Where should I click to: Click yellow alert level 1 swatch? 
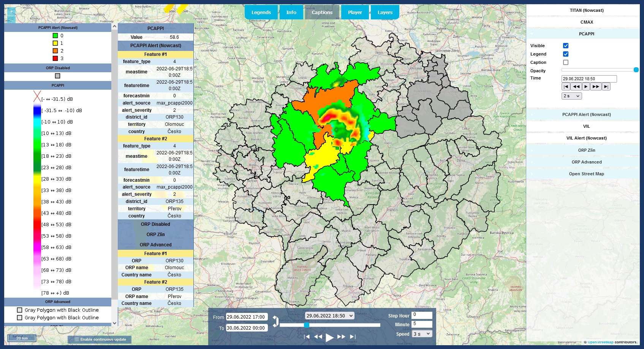pos(55,43)
